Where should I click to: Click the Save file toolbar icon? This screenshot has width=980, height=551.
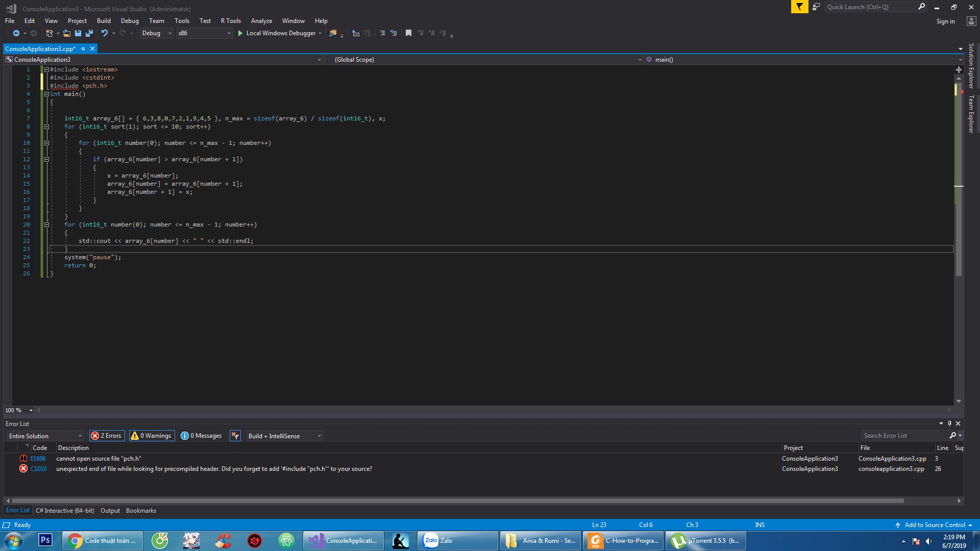tap(78, 33)
